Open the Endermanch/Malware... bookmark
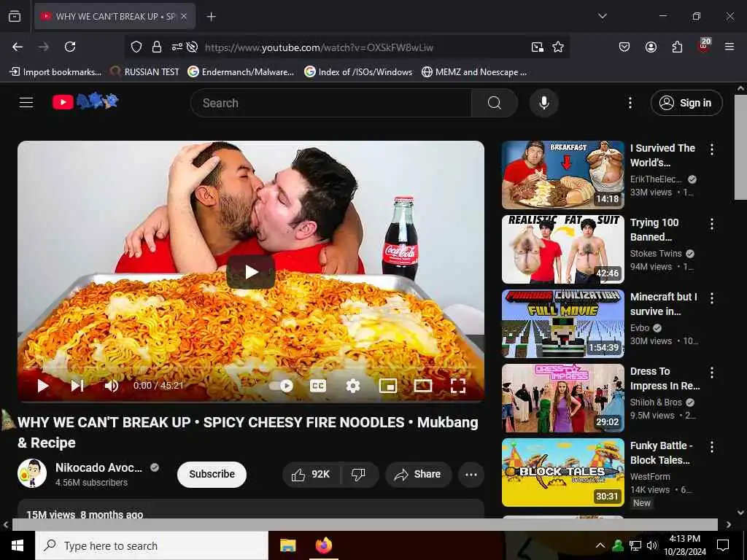The image size is (747, 560). [241, 72]
